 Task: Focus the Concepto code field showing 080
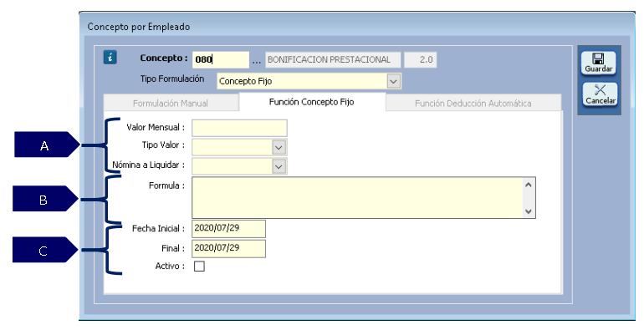coord(221,60)
